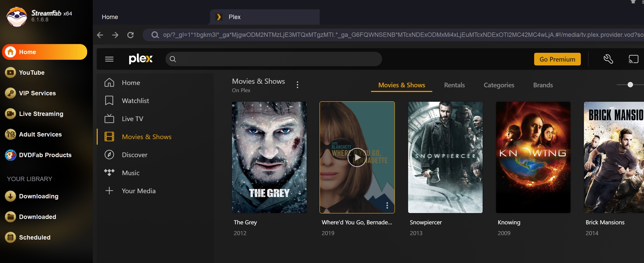Open Live Streaming from the sidebar
Screen dimensions: 644x263
(41, 114)
